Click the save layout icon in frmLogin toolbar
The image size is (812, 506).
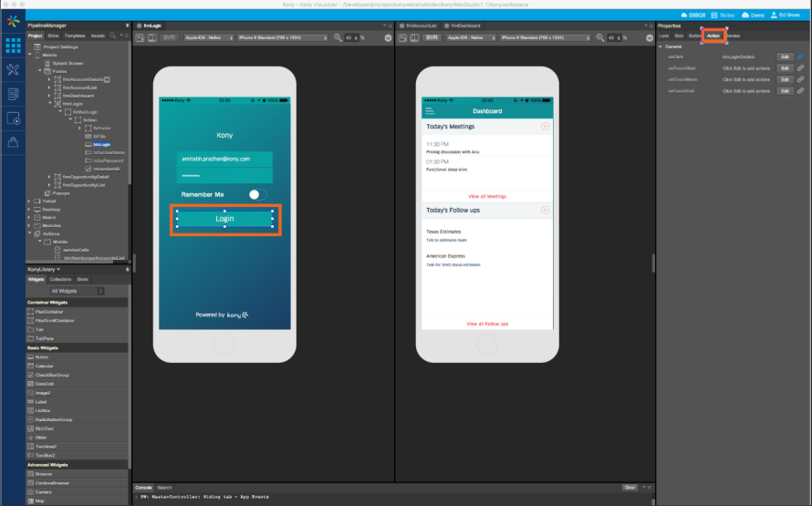[x=141, y=37]
